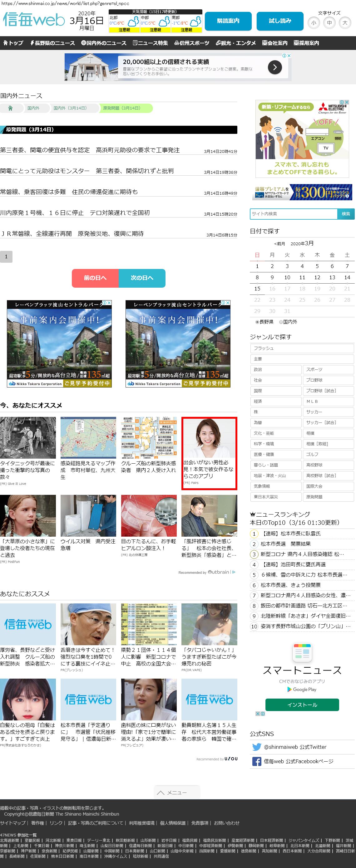
Task: Set font size to large (大)
Action: tap(344, 23)
